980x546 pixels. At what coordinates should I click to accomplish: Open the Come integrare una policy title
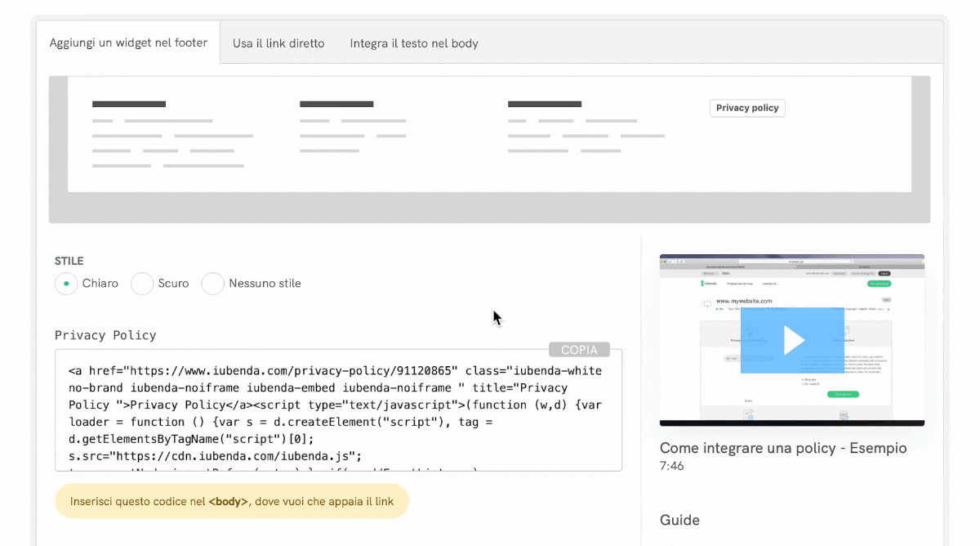click(782, 448)
